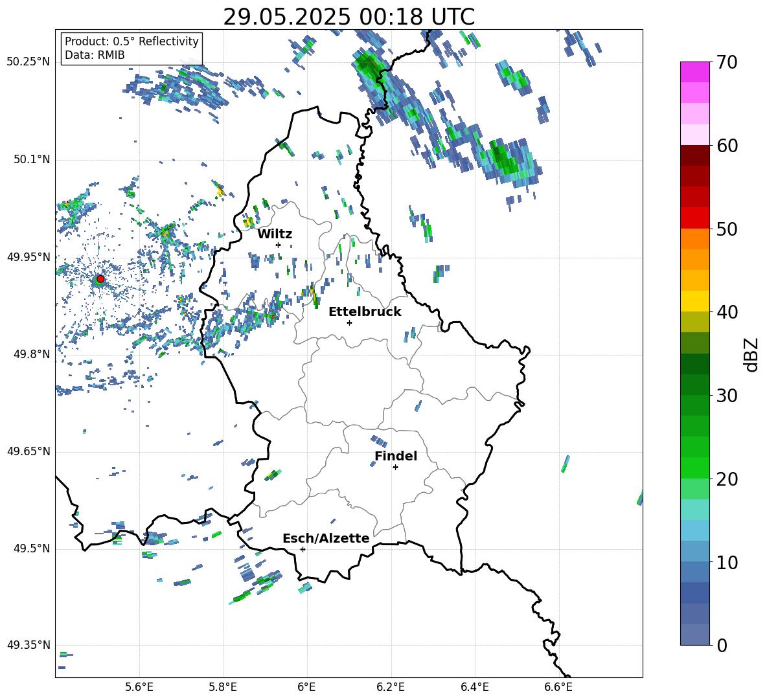
Task: Click the 5.6°E longitude tick label
Action: (x=139, y=687)
